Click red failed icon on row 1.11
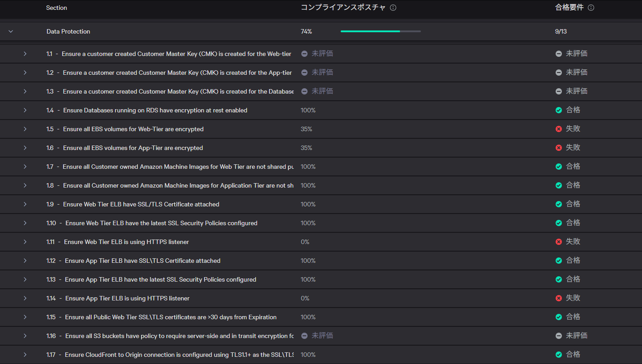 [559, 242]
